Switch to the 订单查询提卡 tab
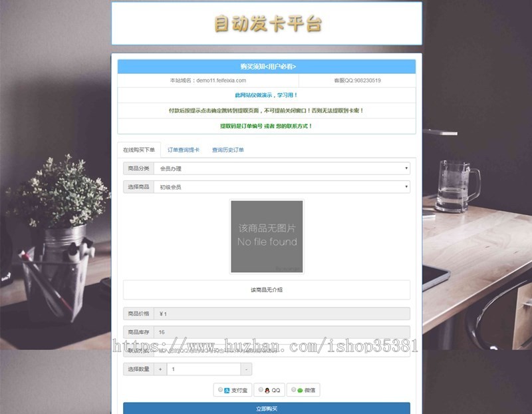532x414 pixels. click(184, 150)
